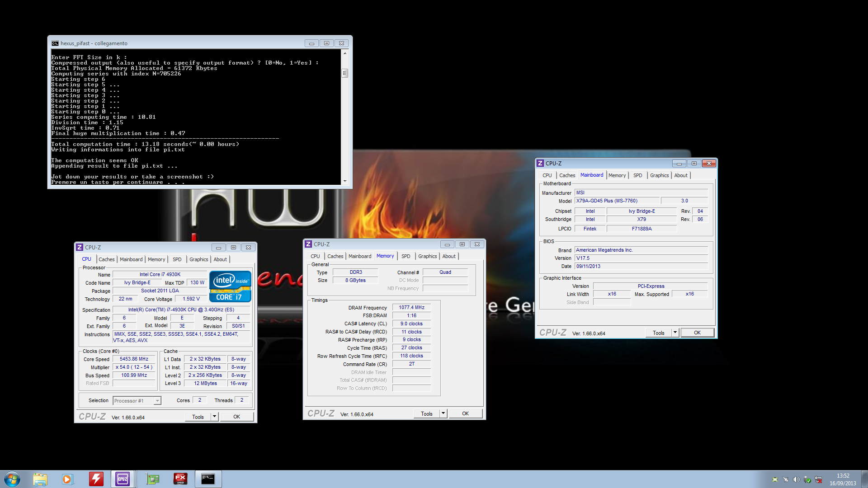Click the CAS# Latency value 9.0 clocks
868x488 pixels.
pos(411,324)
